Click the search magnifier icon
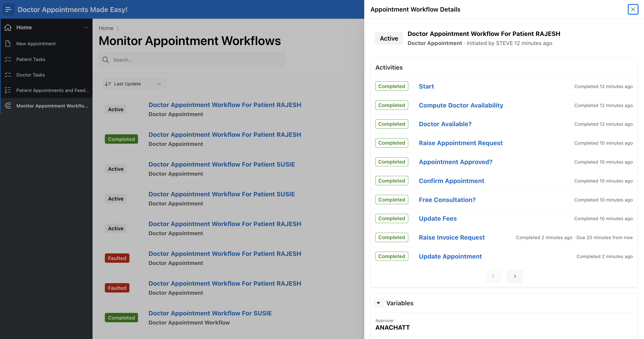The height and width of the screenshot is (339, 644). tap(106, 60)
